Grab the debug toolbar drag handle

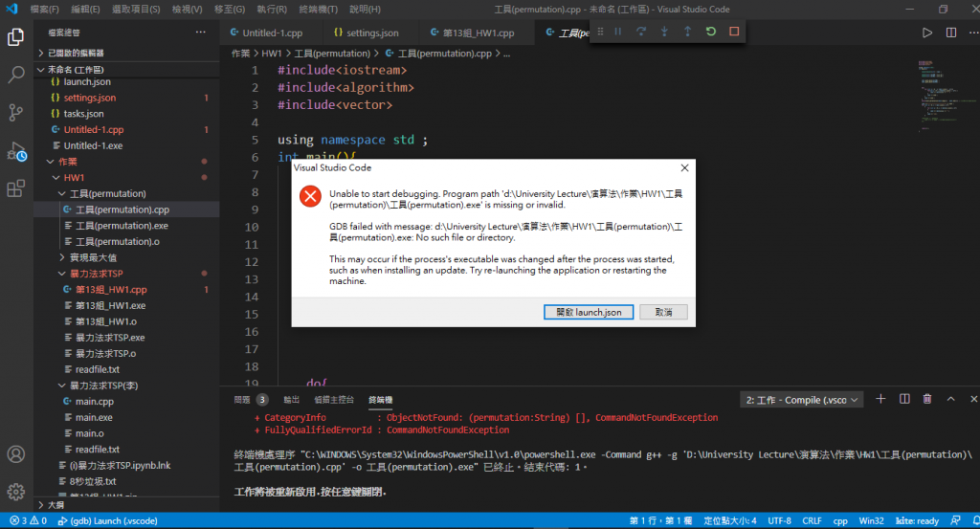[600, 32]
